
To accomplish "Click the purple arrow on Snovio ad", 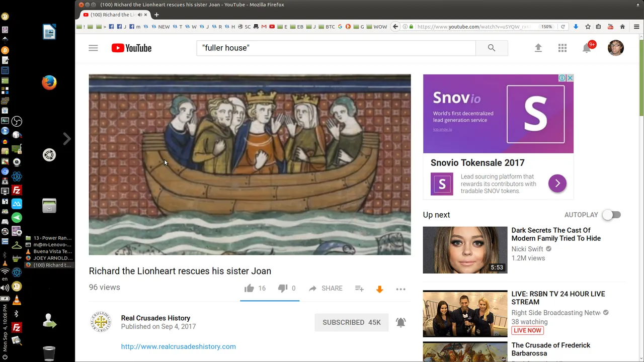I will [557, 184].
